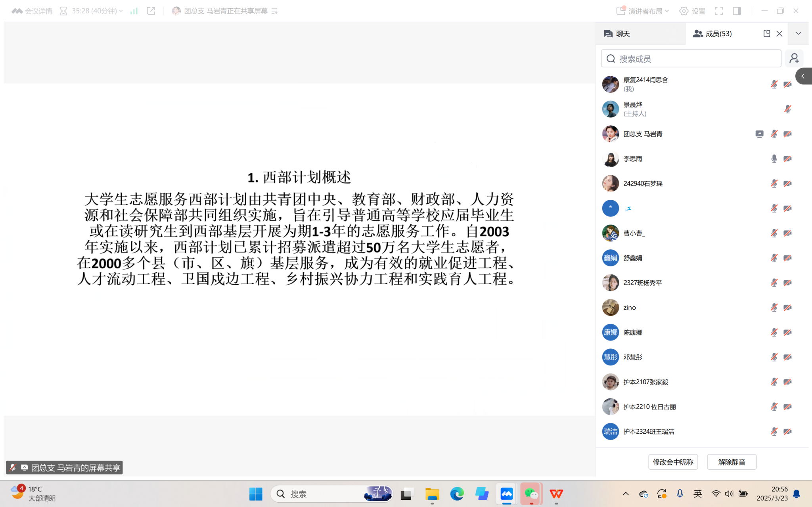The width and height of the screenshot is (812, 507).
Task: Toggle muted mic for host 景晨烨
Action: click(787, 109)
